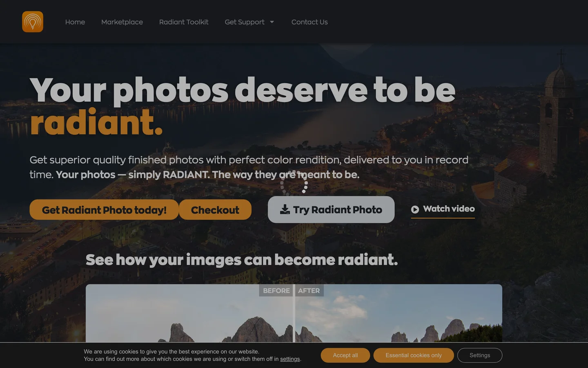588x368 pixels.
Task: Open the Marketplace nav item
Action: [122, 22]
